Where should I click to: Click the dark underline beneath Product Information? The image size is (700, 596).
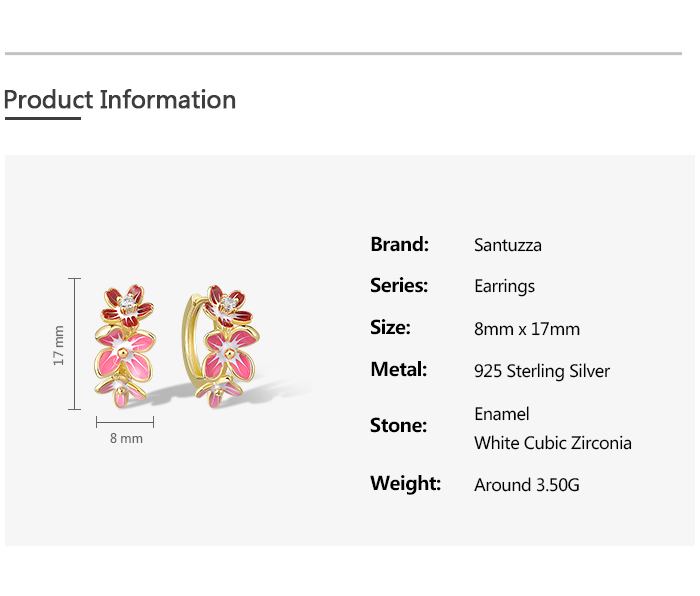[42, 118]
